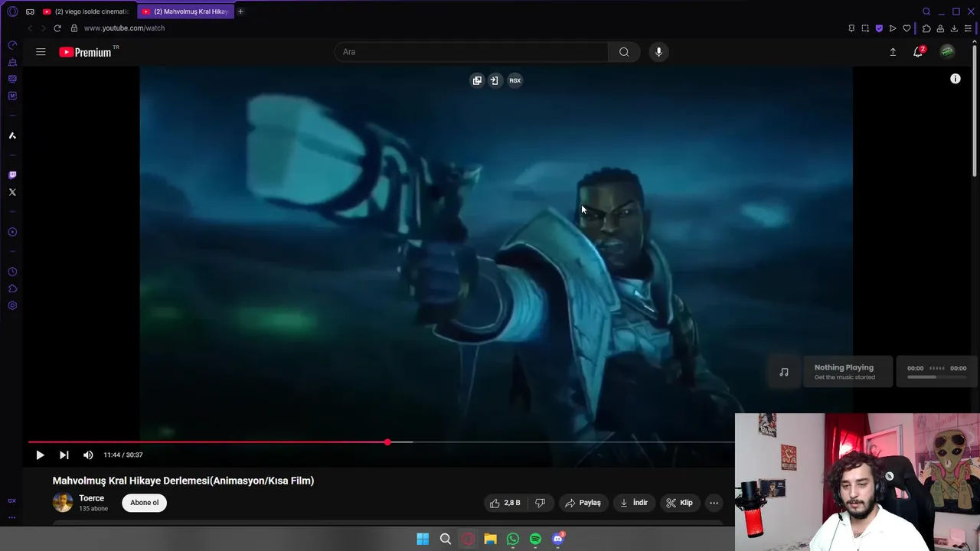Open browser downloads icon
Viewport: 980px width, 551px height.
pyautogui.click(x=954, y=28)
